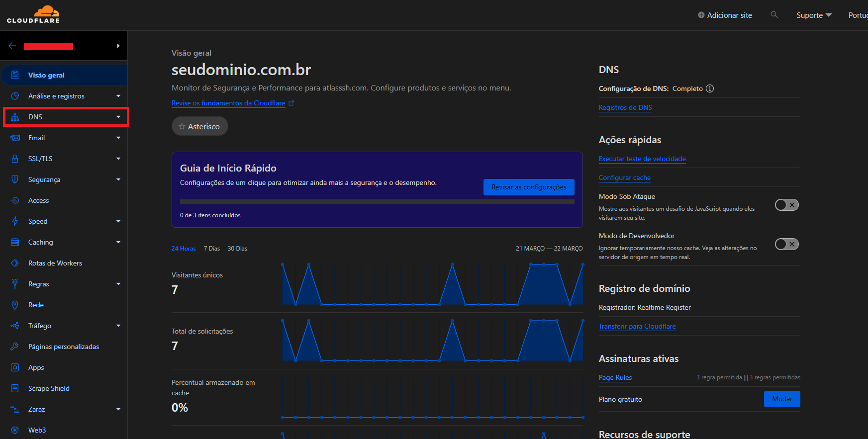Click the search magnifier icon in header
Screen dimensions: 868x439
(774, 15)
